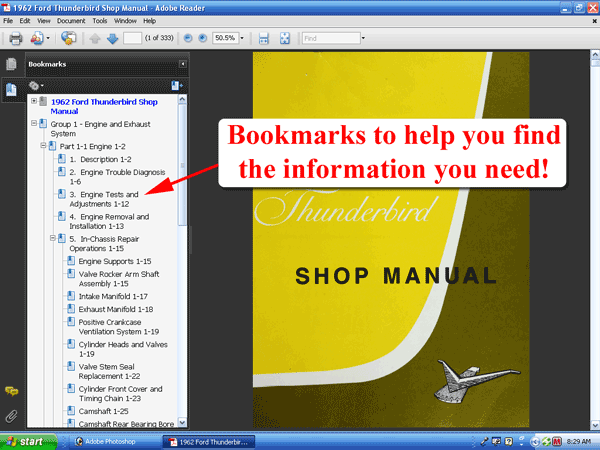This screenshot has width=600, height=450.
Task: Go to bookmark 5. In-Chassis Repair Operations 1-15
Action: (104, 243)
